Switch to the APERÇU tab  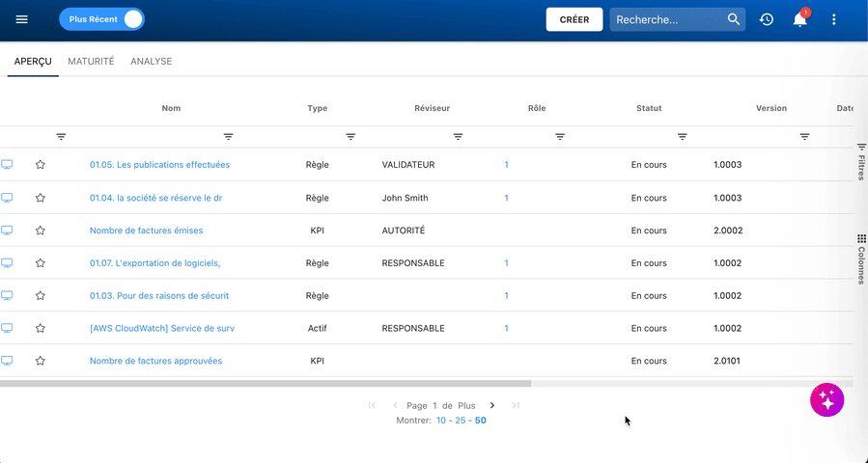click(x=33, y=62)
